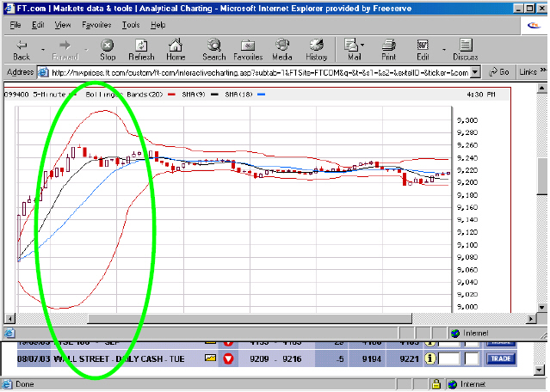Viewport: 550px width, 392px height.
Task: Click WALL STREET - DAILY CASH - TUE link
Action: (x=119, y=359)
